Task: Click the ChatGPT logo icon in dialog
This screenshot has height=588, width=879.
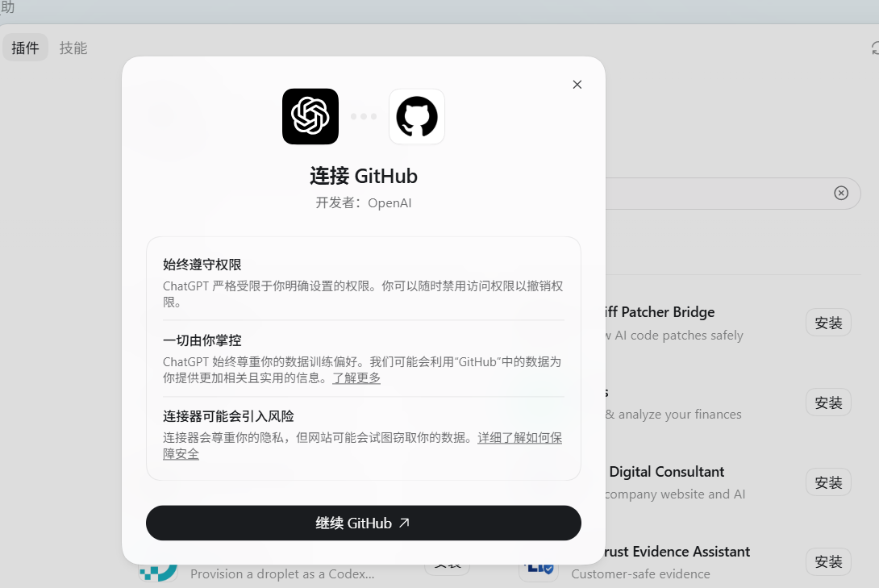Action: click(x=310, y=117)
